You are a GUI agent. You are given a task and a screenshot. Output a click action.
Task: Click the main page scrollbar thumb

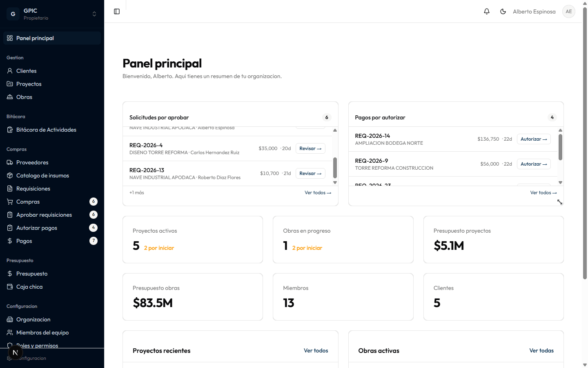point(585,144)
